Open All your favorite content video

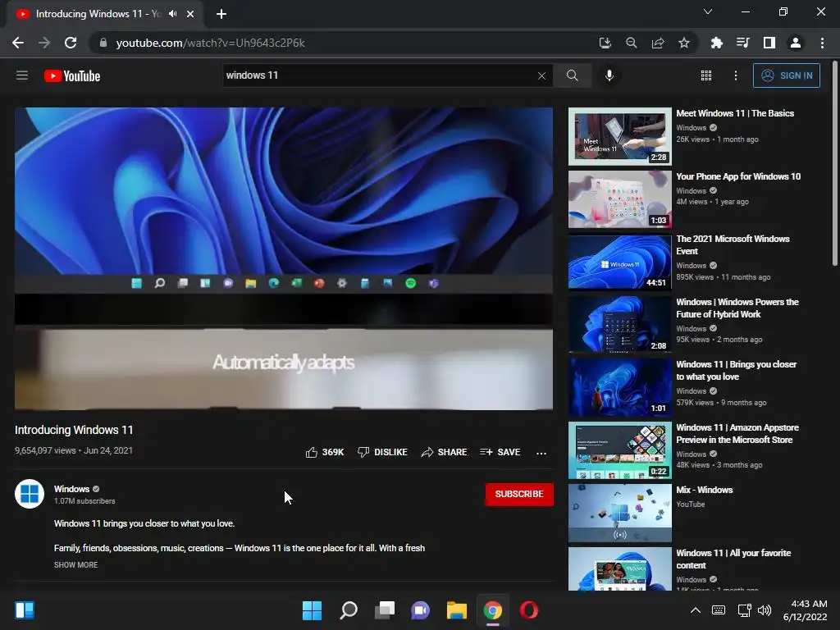coord(733,559)
